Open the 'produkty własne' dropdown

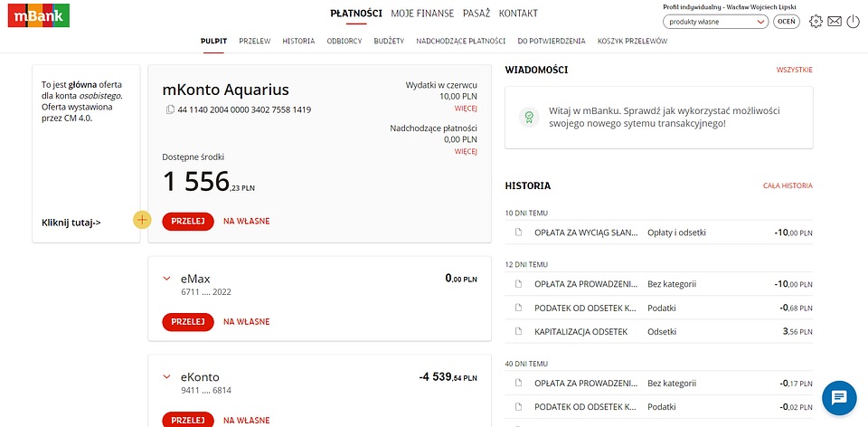(715, 22)
